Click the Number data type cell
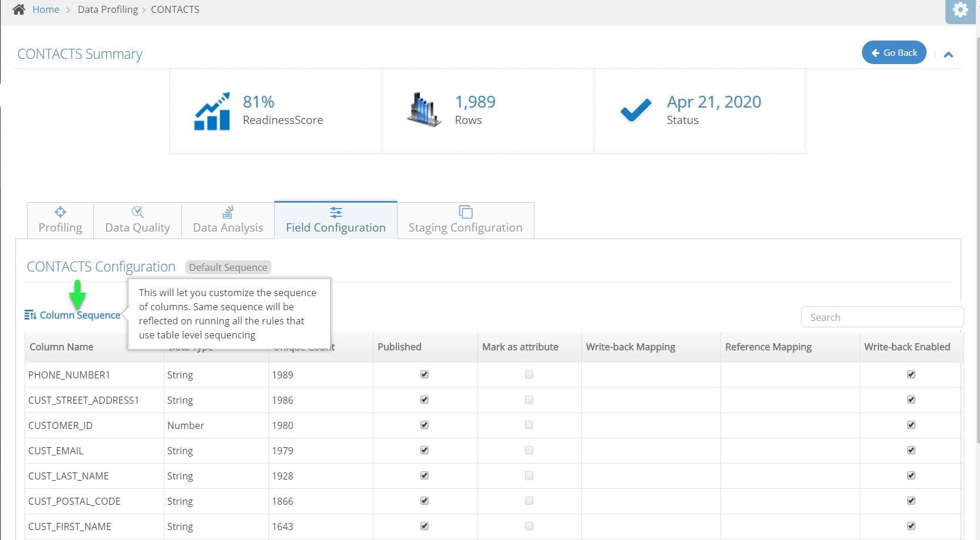This screenshot has height=540, width=980. 216,425
